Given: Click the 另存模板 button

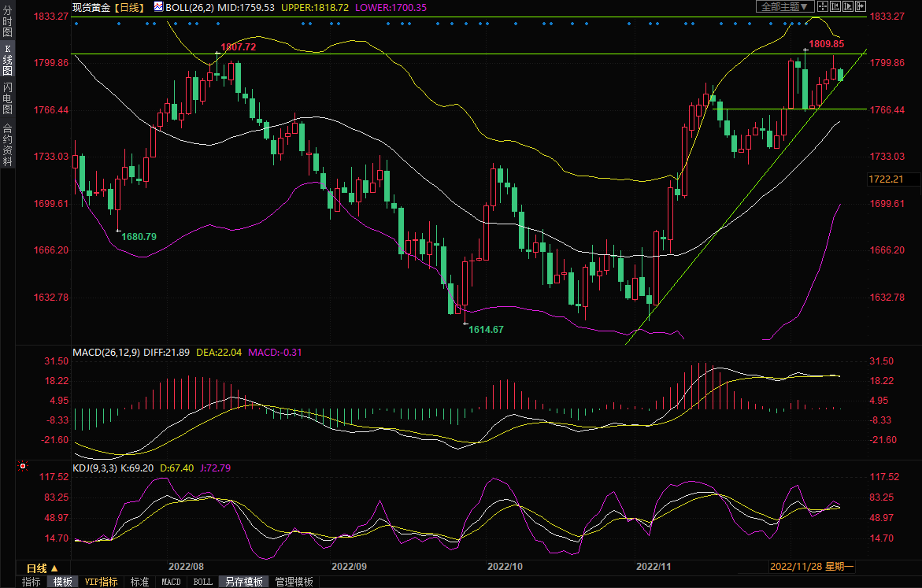Looking at the screenshot, I should click(x=243, y=582).
